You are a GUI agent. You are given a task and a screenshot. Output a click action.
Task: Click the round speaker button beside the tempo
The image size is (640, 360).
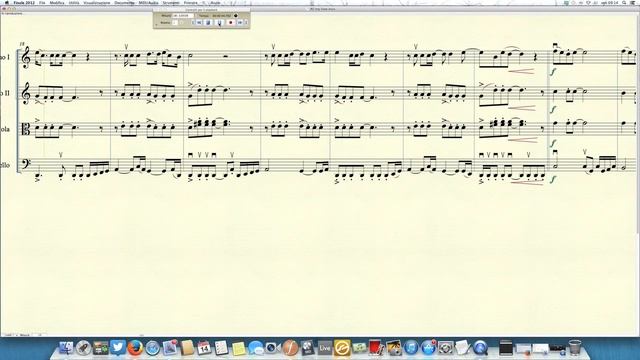tap(236, 16)
